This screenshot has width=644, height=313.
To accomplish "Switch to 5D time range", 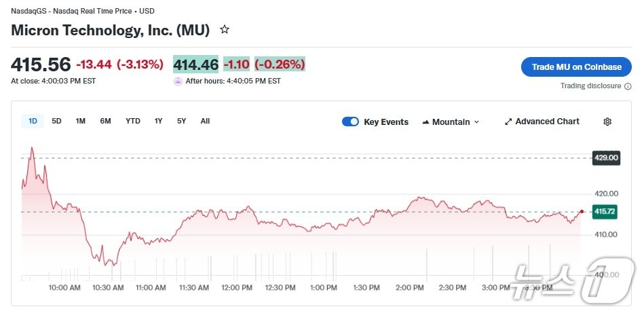I will (57, 121).
